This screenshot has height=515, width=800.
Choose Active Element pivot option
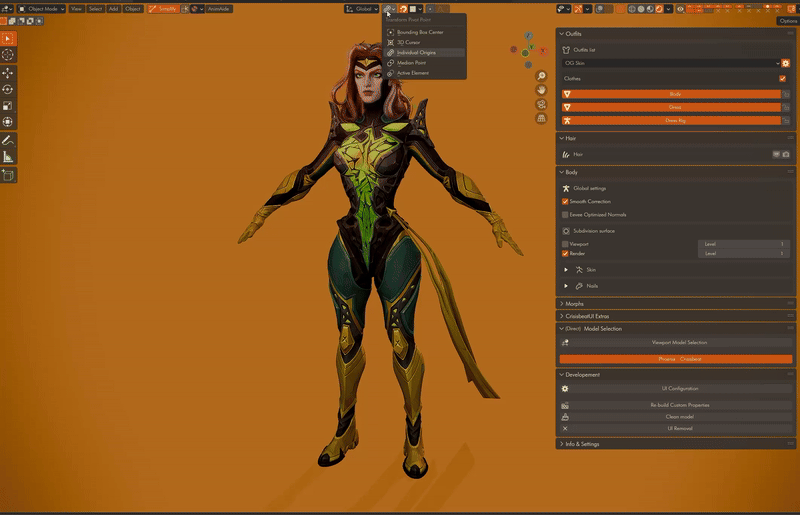point(424,73)
